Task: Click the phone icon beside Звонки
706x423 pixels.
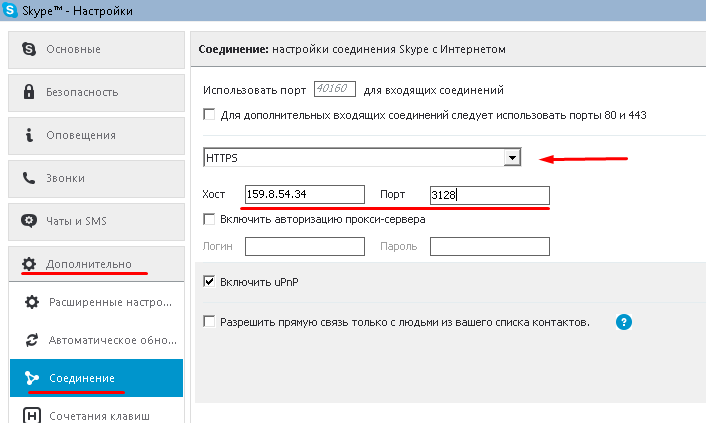Action: click(29, 178)
